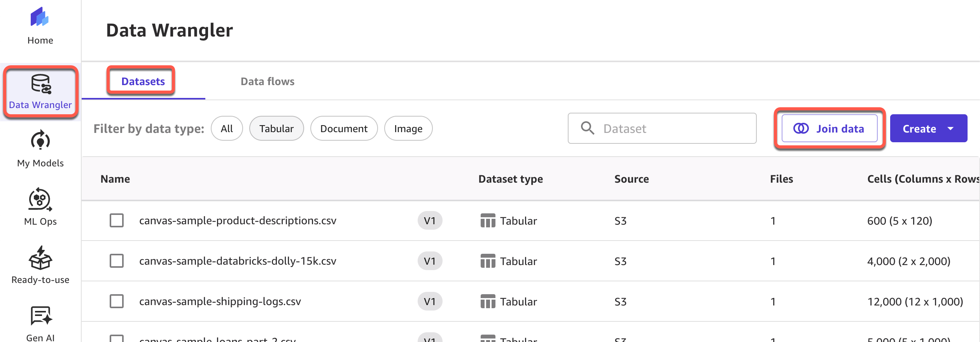This screenshot has width=980, height=342.
Task: Open My Models section
Action: tap(40, 150)
